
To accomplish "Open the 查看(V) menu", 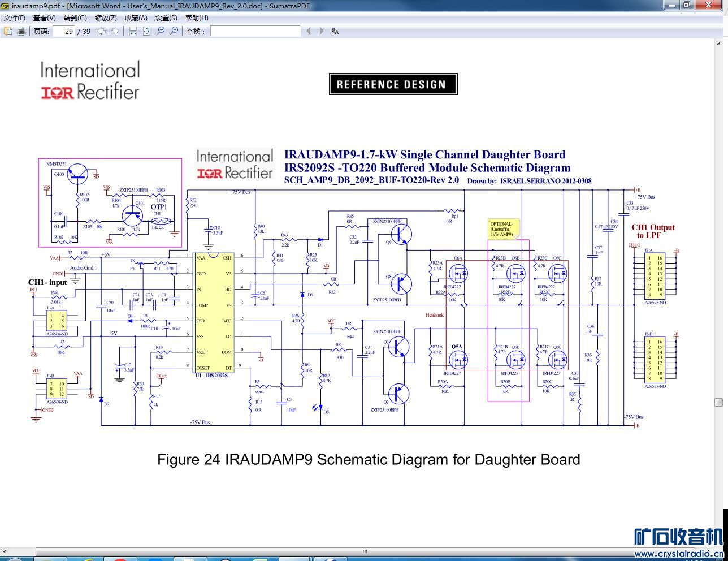I will click(45, 18).
